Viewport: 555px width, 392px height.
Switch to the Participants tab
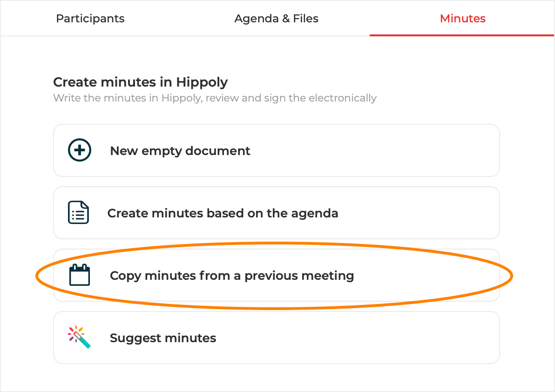[90, 19]
